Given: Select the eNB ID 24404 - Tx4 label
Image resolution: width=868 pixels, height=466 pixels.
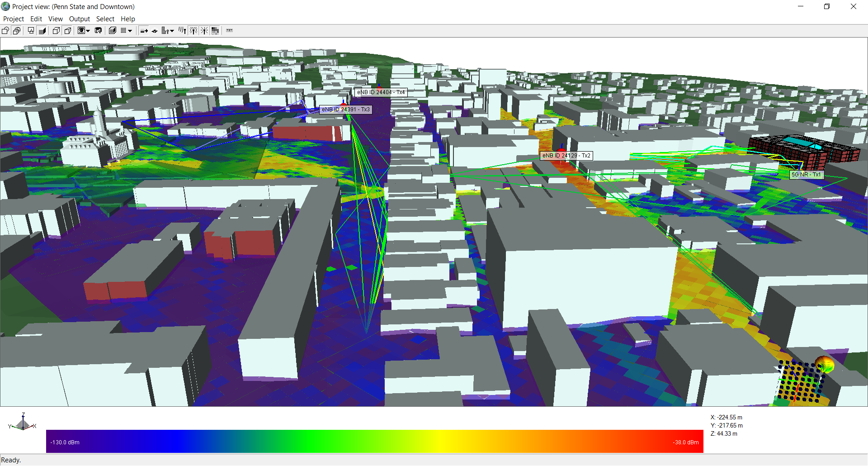Looking at the screenshot, I should tap(381, 92).
